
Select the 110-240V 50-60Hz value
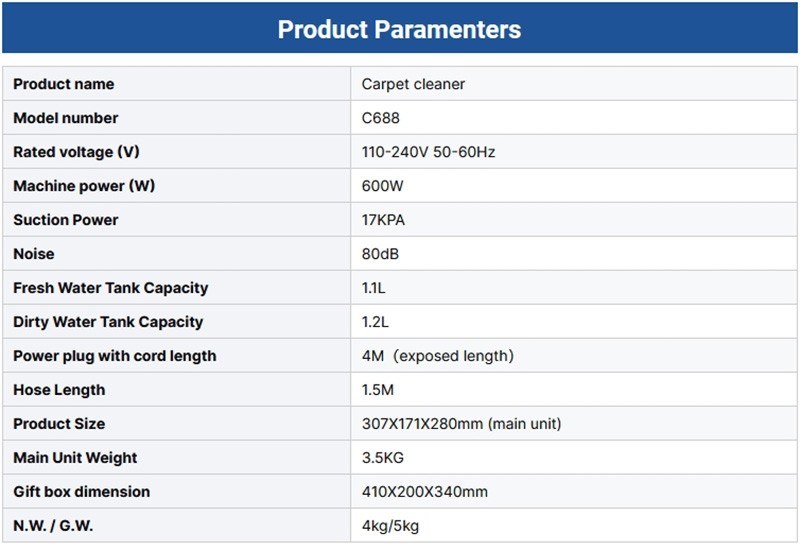pos(428,152)
